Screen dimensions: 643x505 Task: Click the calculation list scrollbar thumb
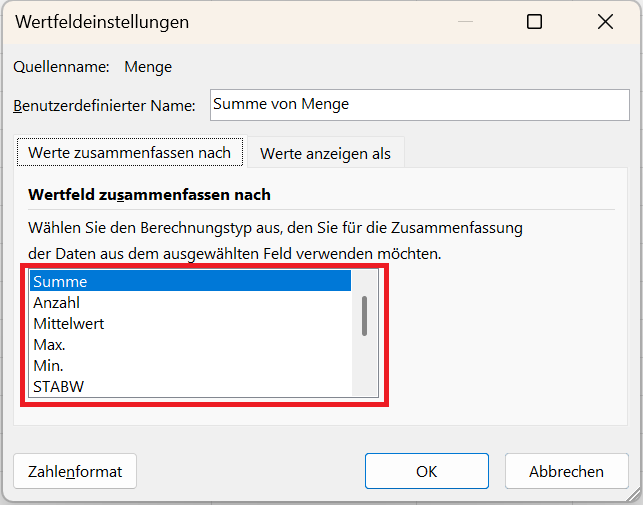(x=364, y=316)
